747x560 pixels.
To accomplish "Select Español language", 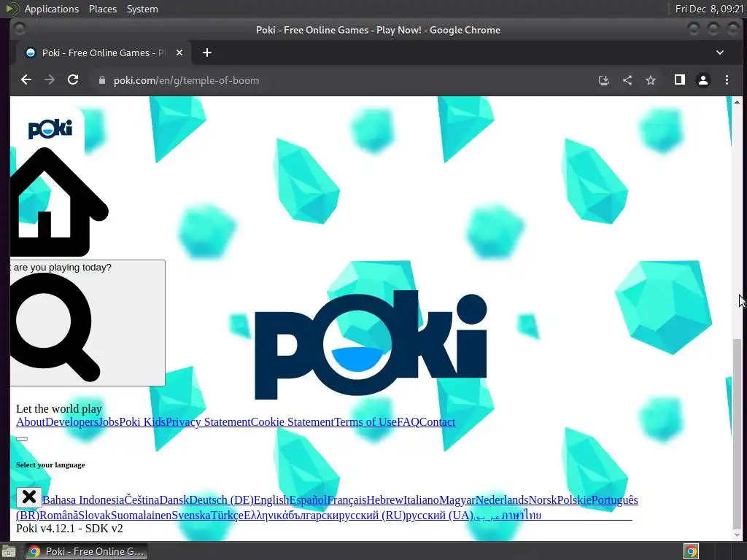I will pos(308,500).
